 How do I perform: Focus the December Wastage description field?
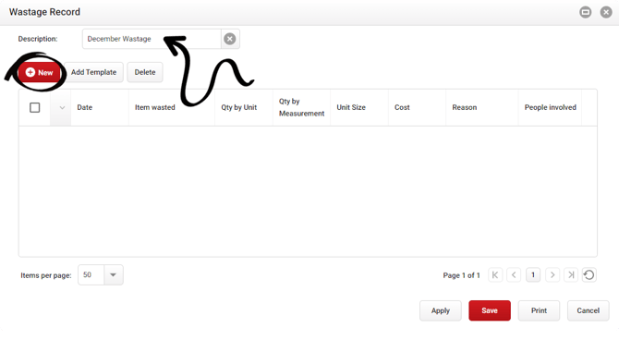pos(152,39)
